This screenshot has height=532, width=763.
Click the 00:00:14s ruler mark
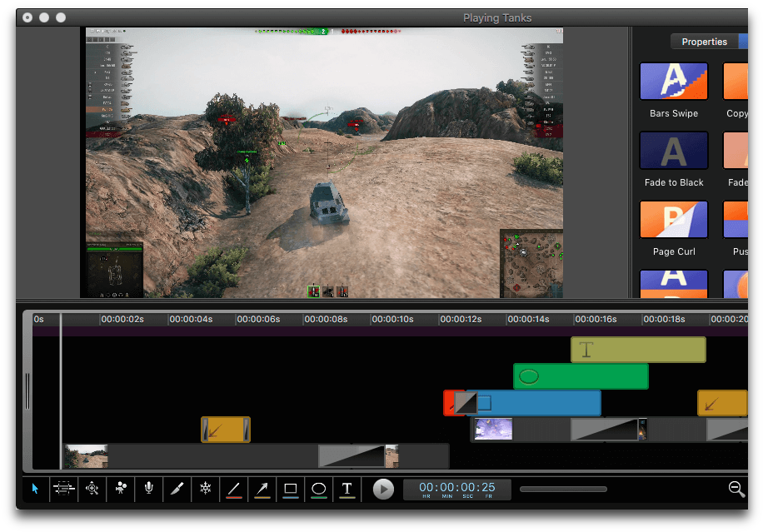click(528, 319)
